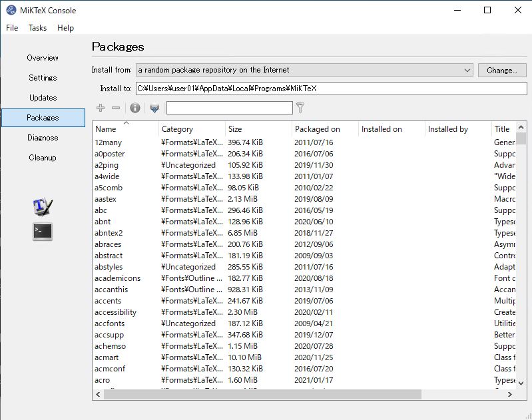Click the 10.10 MiB size cell
Screen dimensions: 532x420
tap(244, 357)
